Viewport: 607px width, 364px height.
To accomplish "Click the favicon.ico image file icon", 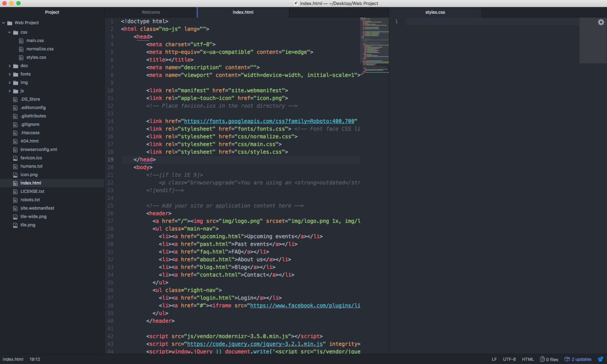I will (x=15, y=158).
